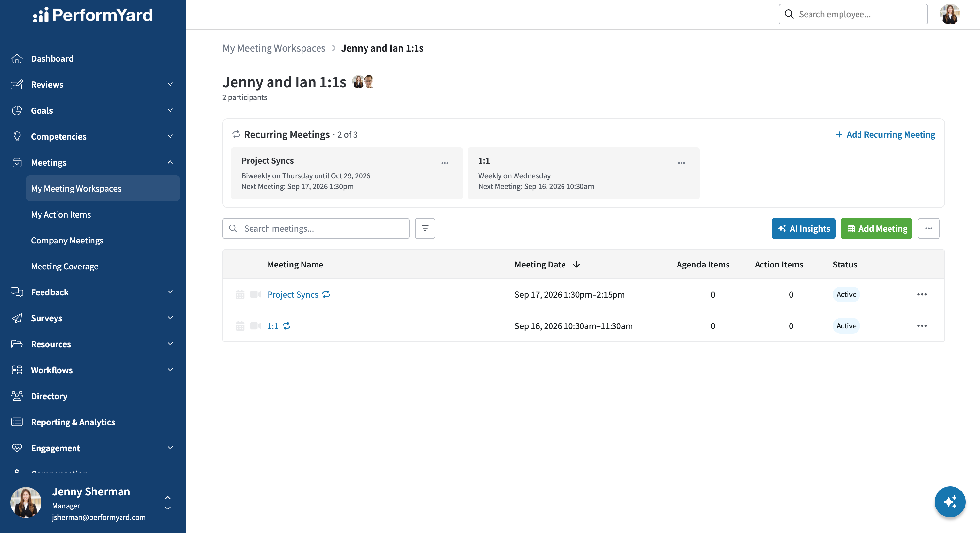The width and height of the screenshot is (980, 533).
Task: Open the Jenny Sherman account switcher
Action: tap(167, 503)
